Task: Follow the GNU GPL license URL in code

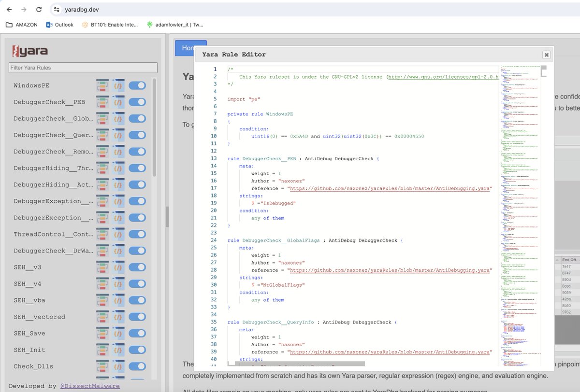Action: point(444,77)
